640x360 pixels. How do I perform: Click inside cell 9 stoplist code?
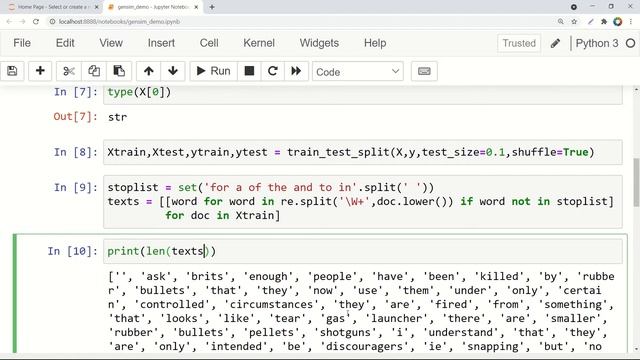pyautogui.click(x=362, y=202)
